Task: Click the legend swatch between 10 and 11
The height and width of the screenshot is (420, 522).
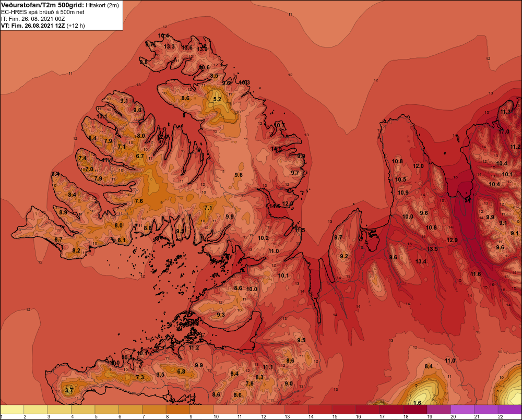Action: click(226, 410)
